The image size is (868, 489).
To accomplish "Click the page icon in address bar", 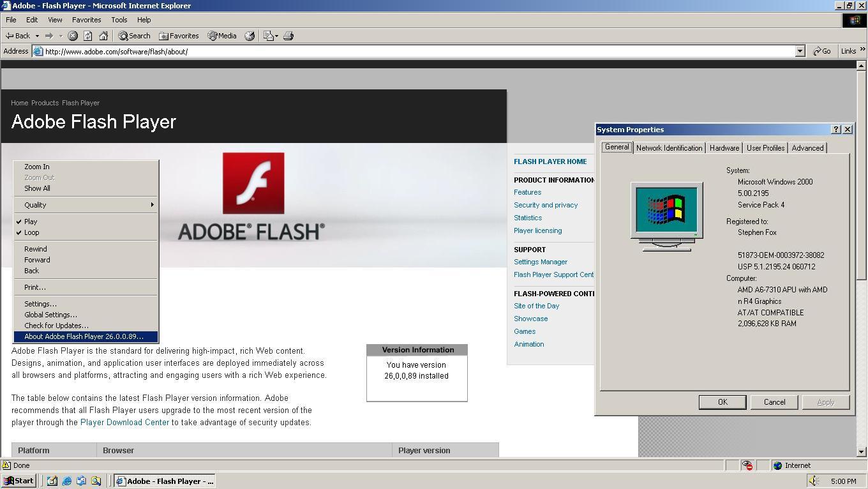I will point(38,51).
